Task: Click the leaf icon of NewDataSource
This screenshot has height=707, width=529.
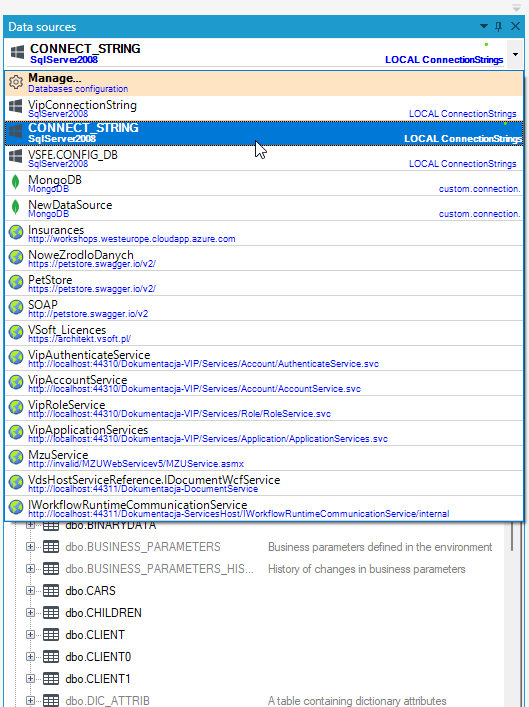Action: click(16, 207)
